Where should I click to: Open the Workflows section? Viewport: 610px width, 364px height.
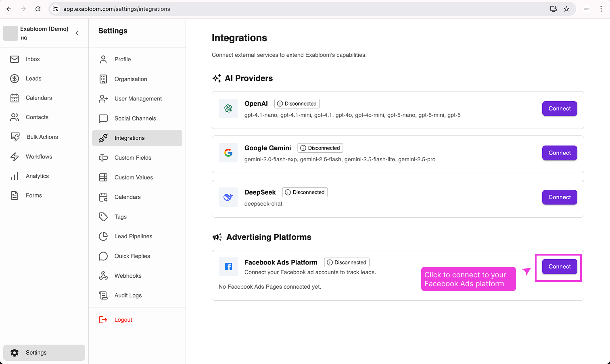[39, 156]
